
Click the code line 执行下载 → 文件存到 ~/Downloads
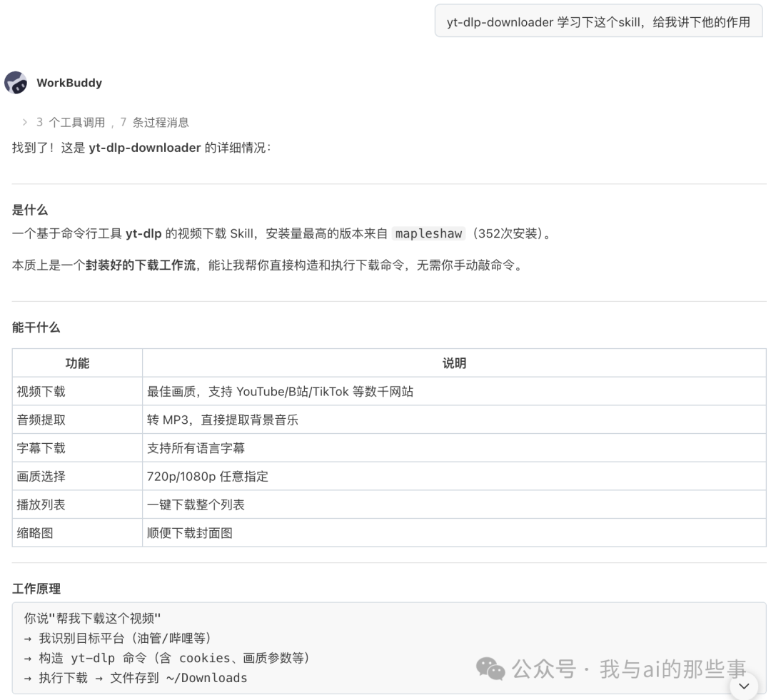tap(136, 678)
